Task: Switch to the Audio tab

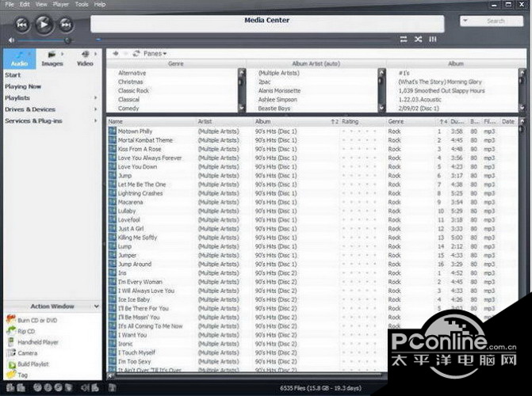Action: [x=19, y=59]
